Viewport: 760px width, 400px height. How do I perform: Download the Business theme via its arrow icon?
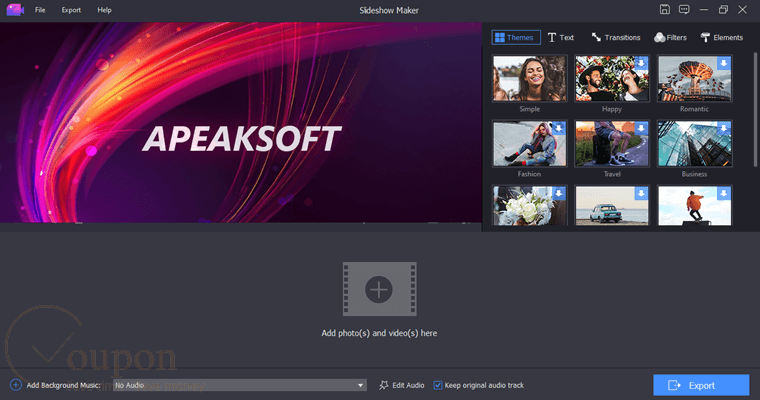pyautogui.click(x=724, y=128)
